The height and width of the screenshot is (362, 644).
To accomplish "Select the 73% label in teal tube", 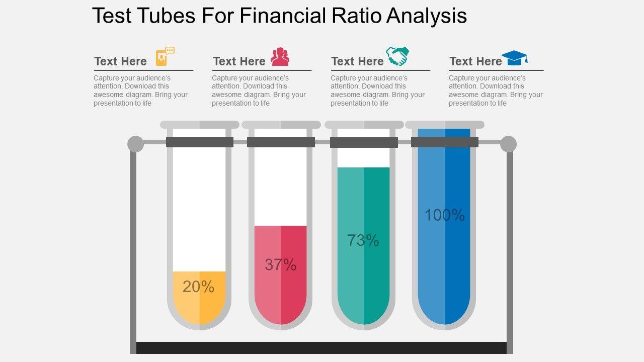I will [x=363, y=240].
